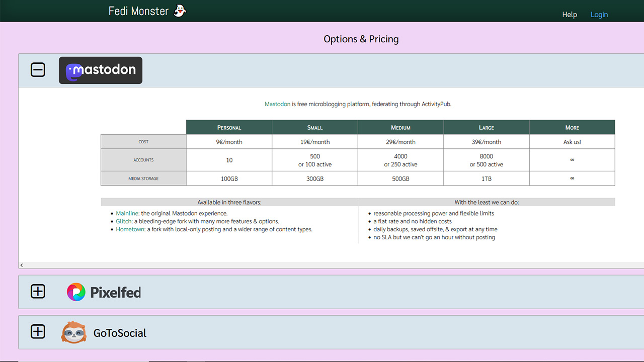This screenshot has width=644, height=362.
Task: Click the Fedi Monster site title
Action: (x=138, y=11)
